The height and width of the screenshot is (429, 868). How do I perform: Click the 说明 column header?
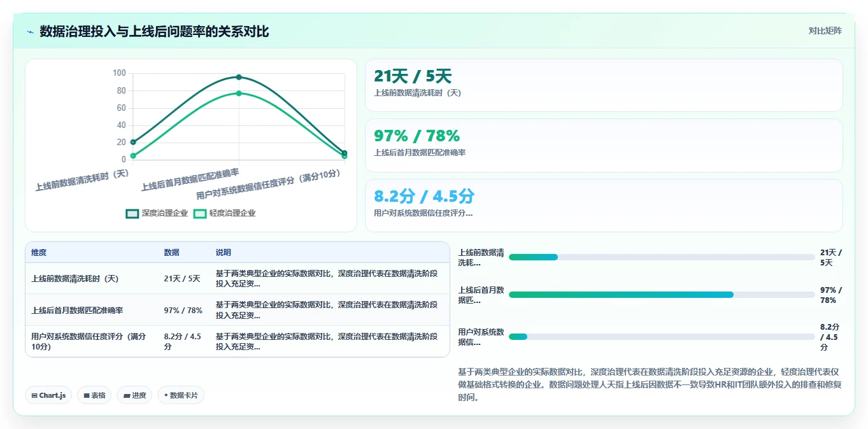click(x=224, y=253)
